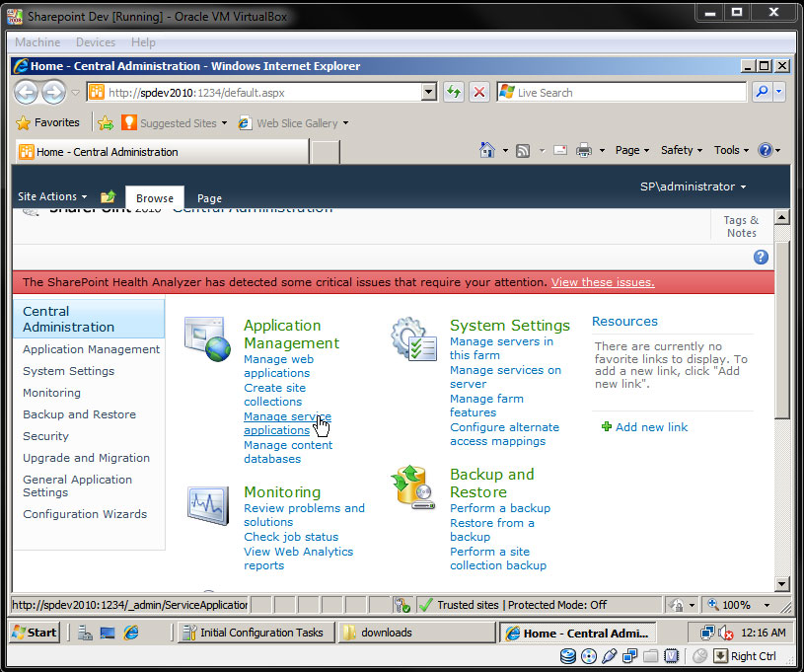This screenshot has height=672, width=804.
Task: Click Show Desktop icon in quick launch
Action: pyautogui.click(x=108, y=633)
